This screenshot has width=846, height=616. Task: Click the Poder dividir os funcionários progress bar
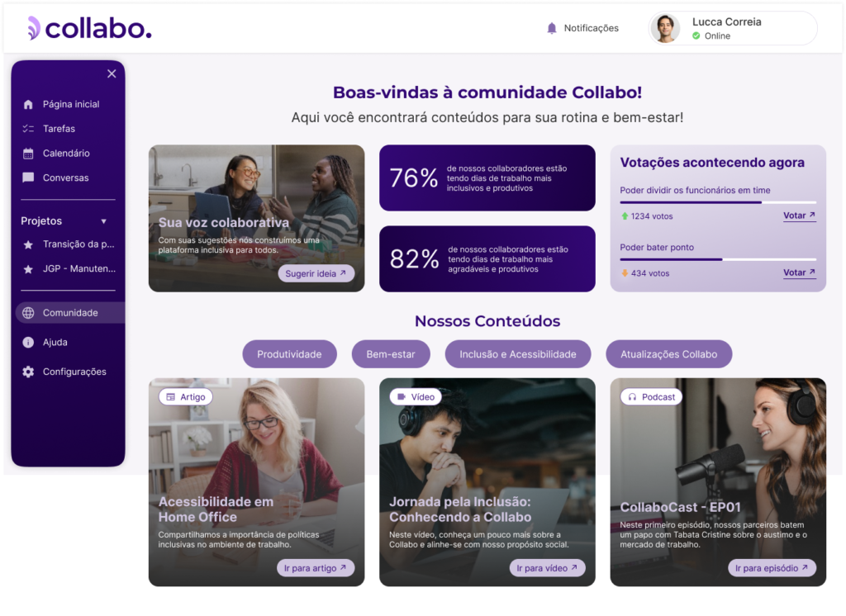coord(718,202)
